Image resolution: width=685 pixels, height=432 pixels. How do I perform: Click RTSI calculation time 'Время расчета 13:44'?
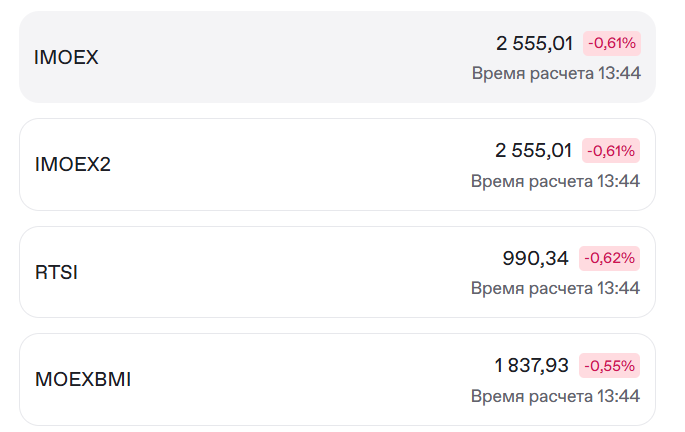[555, 288]
